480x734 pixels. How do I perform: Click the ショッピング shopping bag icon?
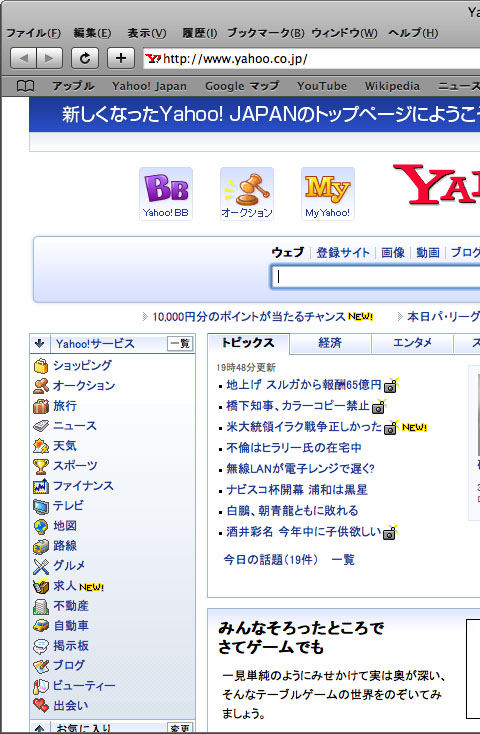point(41,366)
